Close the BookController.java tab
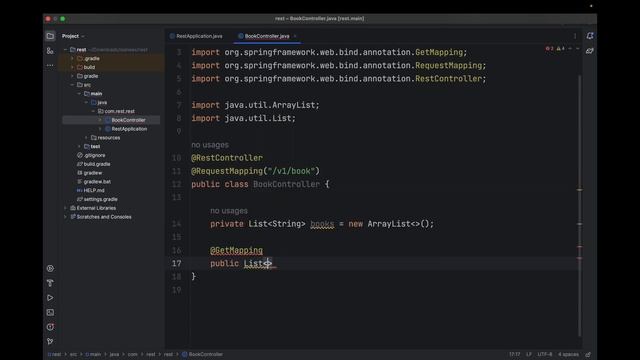Screen dimensions: 640x360 295,36
